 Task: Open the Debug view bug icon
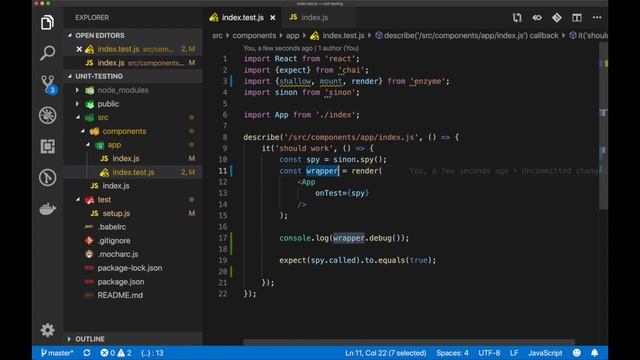(47, 116)
